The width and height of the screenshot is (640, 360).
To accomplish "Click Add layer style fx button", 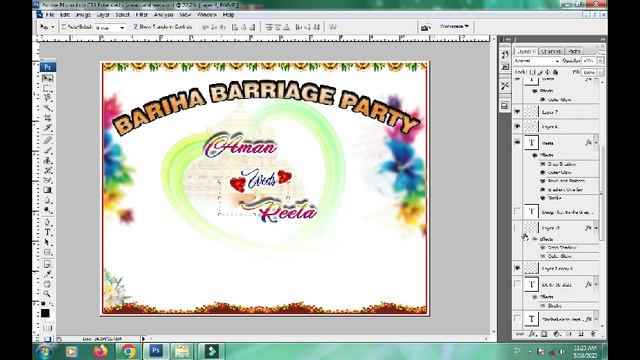I will point(532,334).
